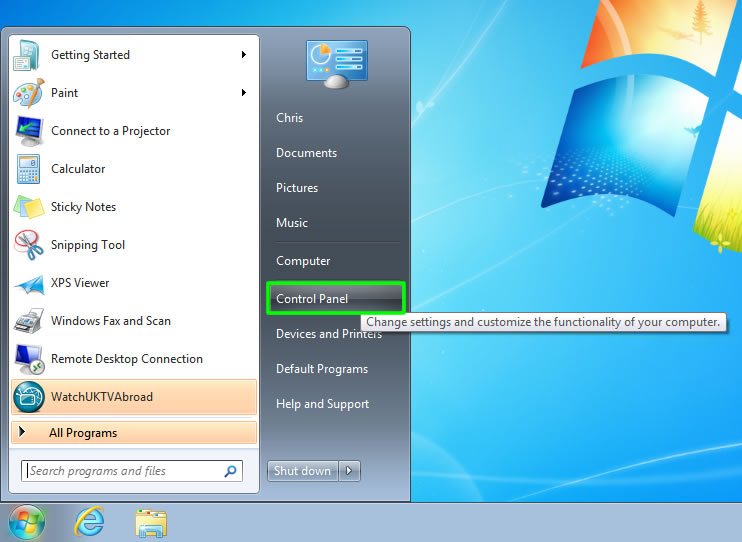Open Windows Explorer folder on taskbar
The image size is (742, 542).
tap(151, 523)
